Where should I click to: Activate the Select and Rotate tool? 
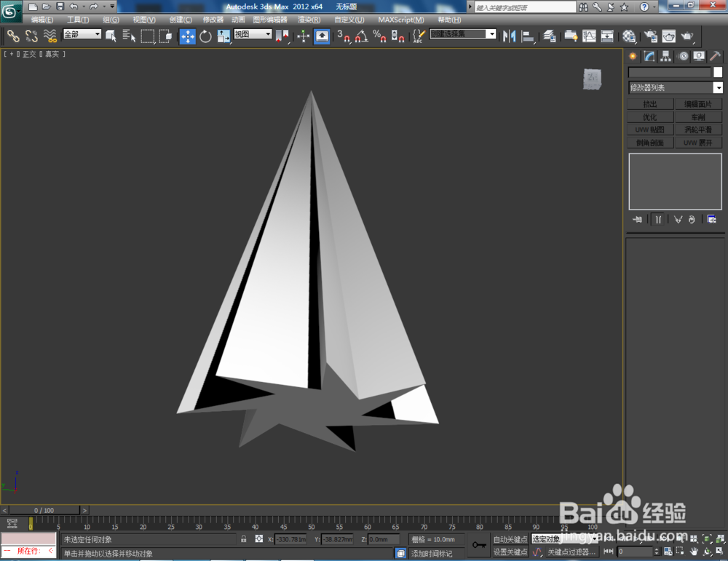[205, 36]
